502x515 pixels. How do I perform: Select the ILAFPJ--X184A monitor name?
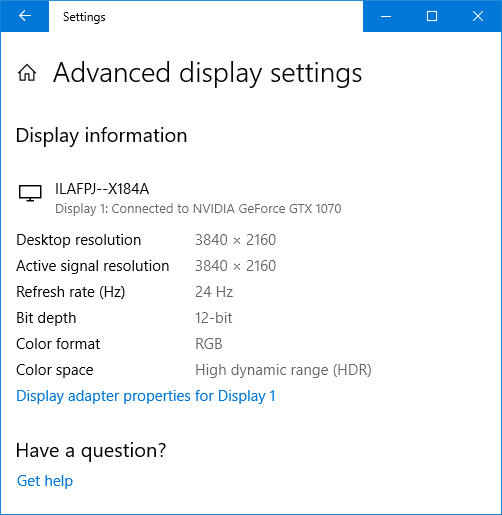pyautogui.click(x=102, y=189)
